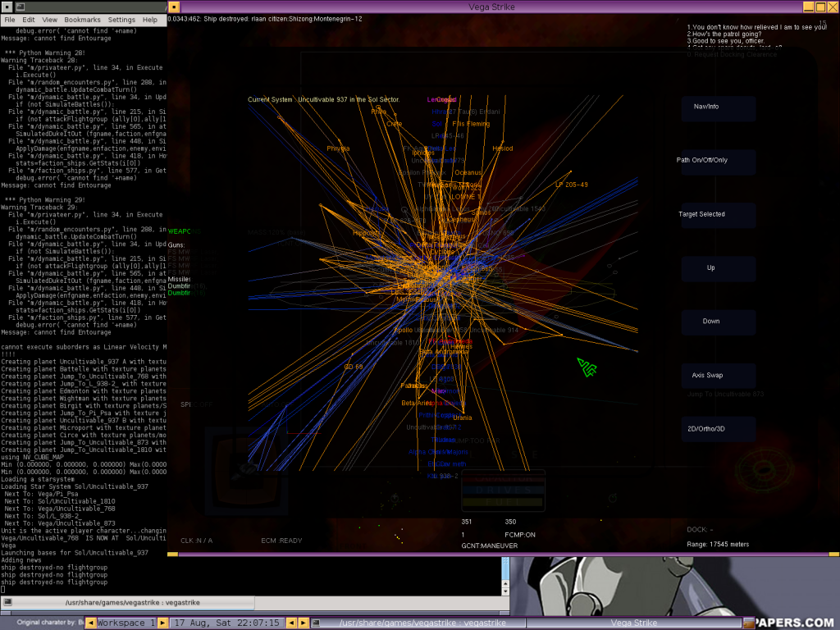
Task: Click the 'Jump To Uncultivable 873' text
Action: coord(725,395)
